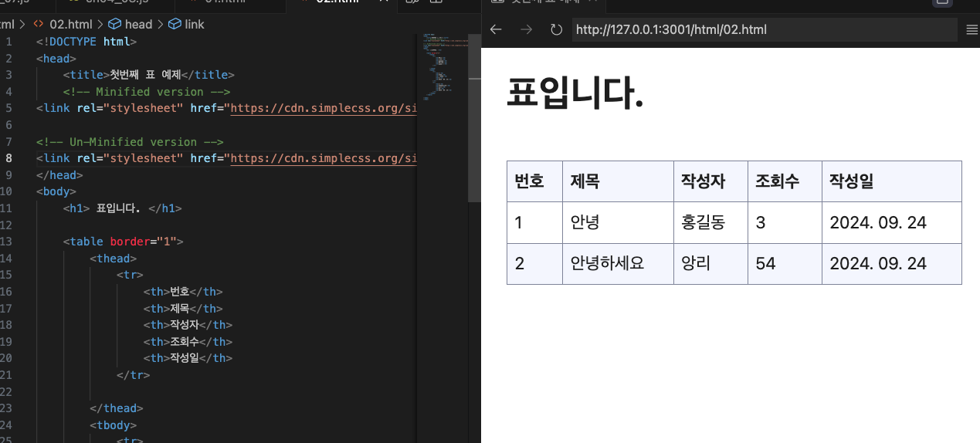Open the stylesheet URL on line 5

coord(324,108)
